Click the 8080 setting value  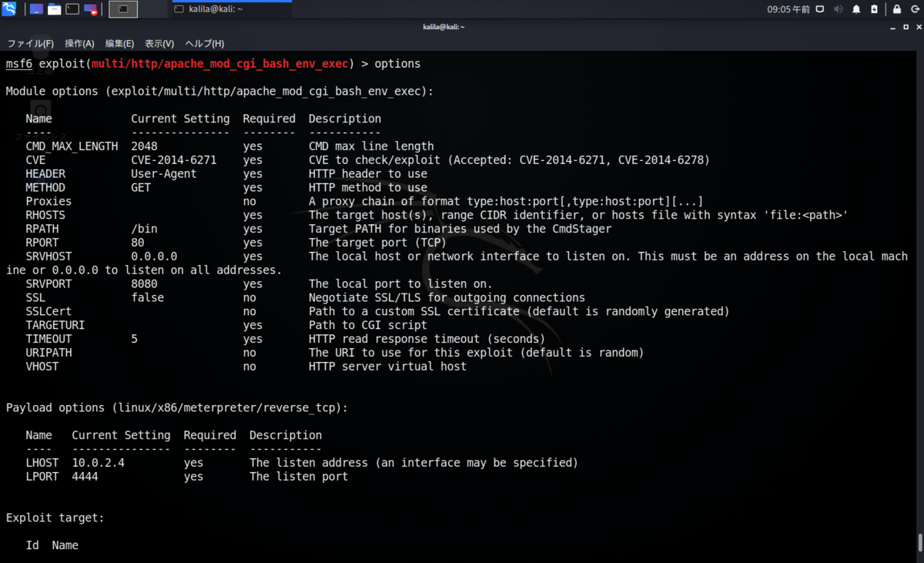tap(144, 284)
